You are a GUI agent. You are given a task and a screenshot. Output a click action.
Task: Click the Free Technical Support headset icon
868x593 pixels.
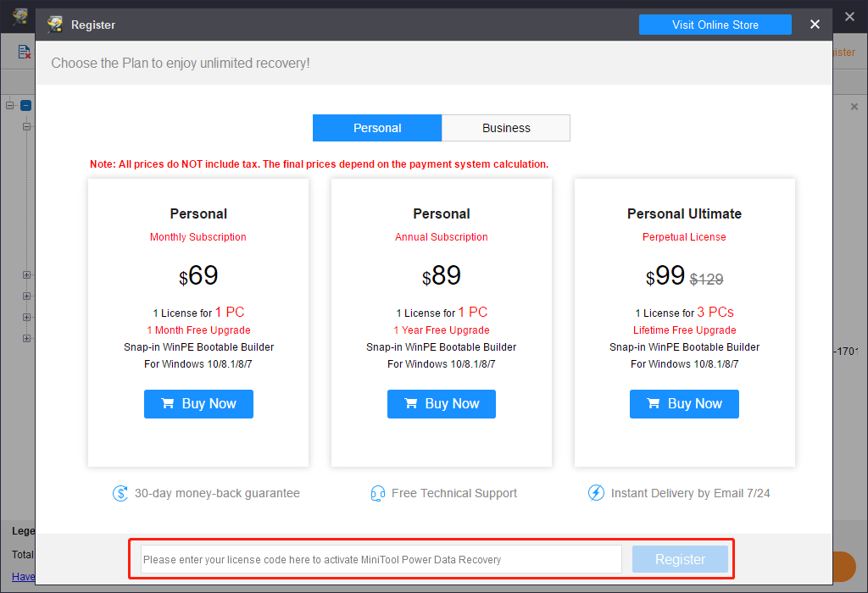click(376, 493)
